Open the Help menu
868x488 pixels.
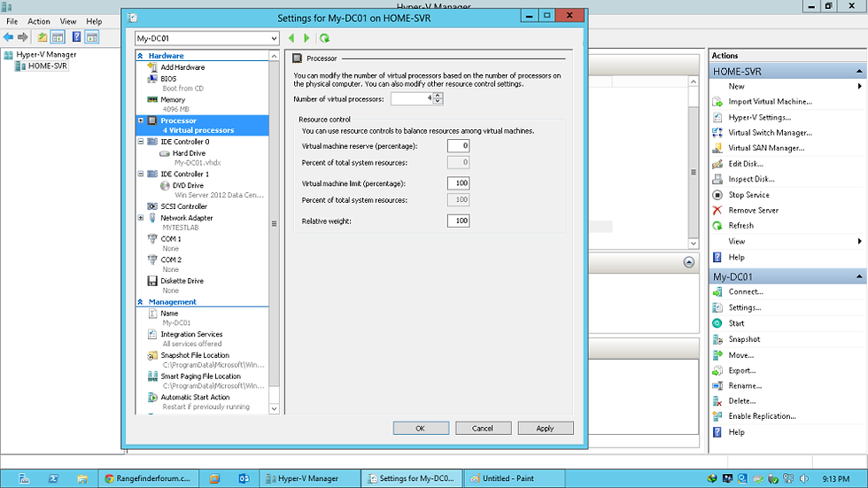coord(94,21)
